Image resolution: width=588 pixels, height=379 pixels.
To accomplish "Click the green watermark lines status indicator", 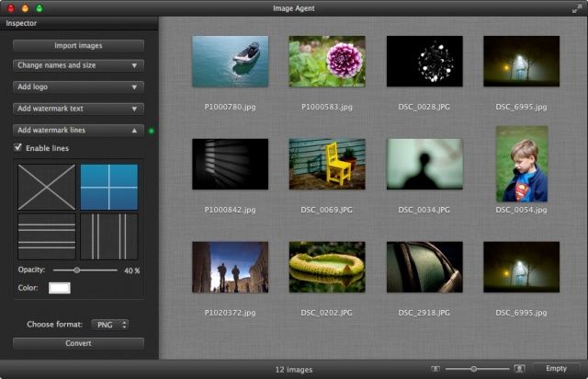I will (152, 132).
